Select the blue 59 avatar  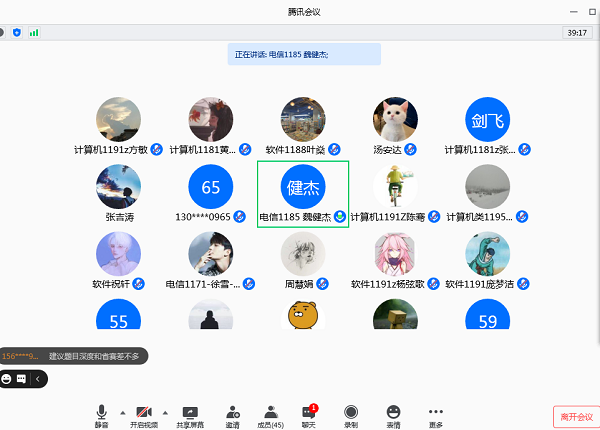488,314
